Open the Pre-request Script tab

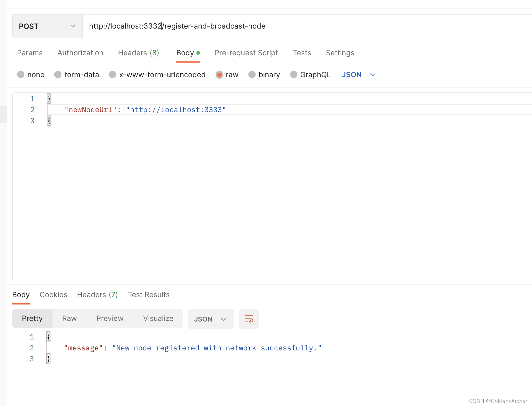click(x=246, y=53)
